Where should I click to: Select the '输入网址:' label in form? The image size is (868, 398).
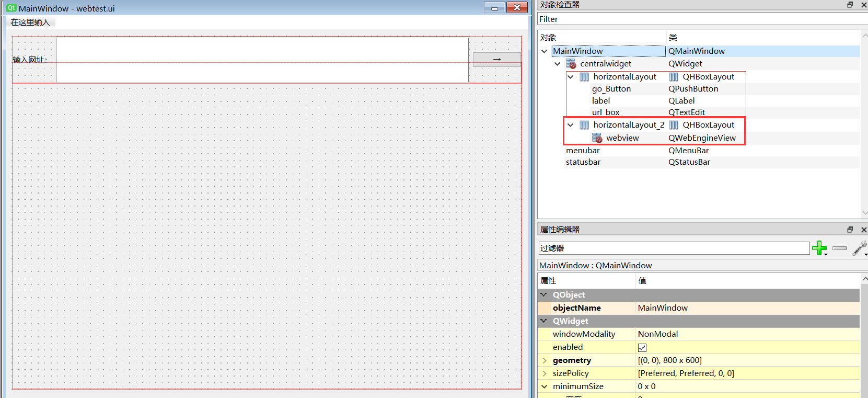coord(30,60)
